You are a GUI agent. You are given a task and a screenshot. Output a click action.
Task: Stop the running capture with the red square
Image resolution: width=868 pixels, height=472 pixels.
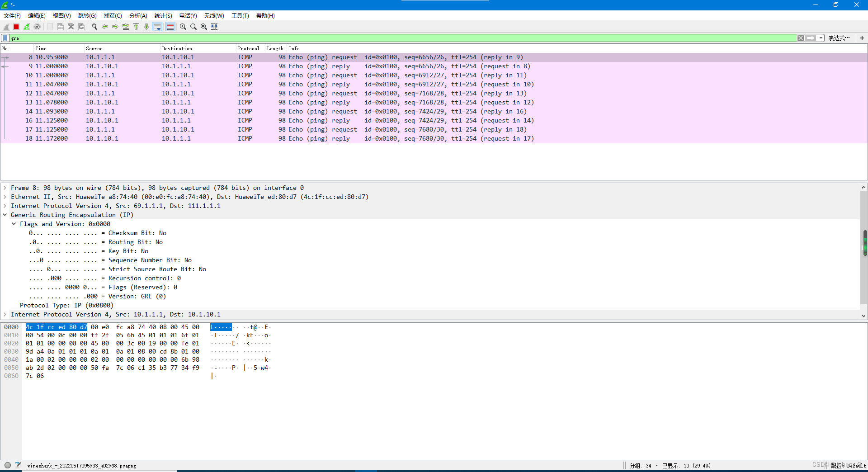point(16,27)
